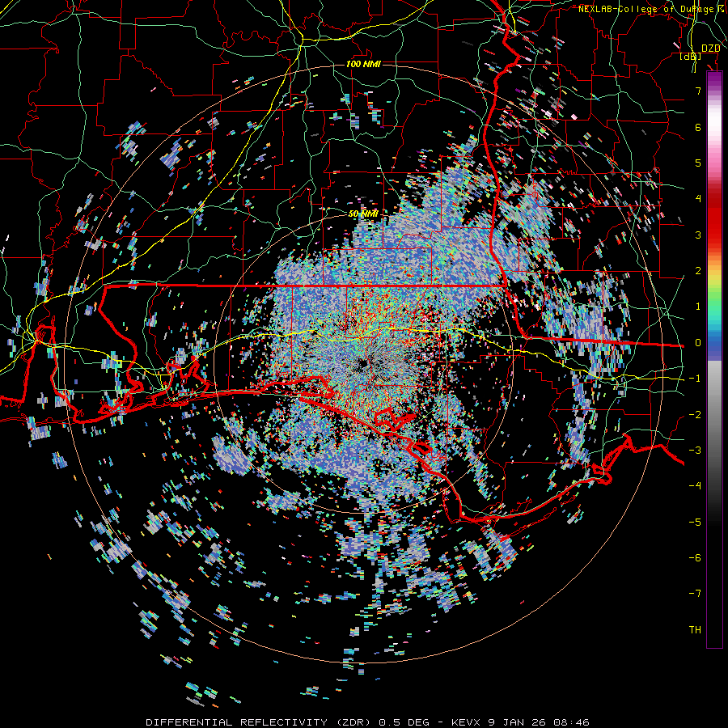Click the "DIFFERENTIAL REFLECTIVITY (ZDR)" caption text
This screenshot has width=728, height=728.
click(x=260, y=722)
